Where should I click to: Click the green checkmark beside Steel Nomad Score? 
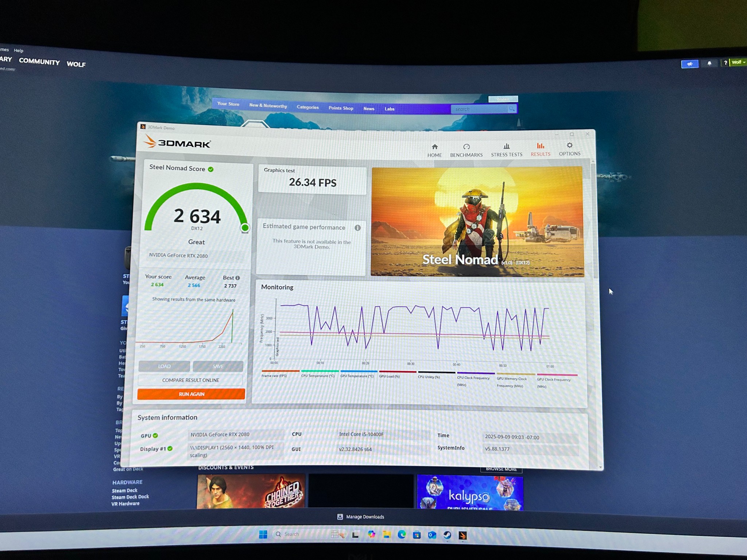pos(211,169)
